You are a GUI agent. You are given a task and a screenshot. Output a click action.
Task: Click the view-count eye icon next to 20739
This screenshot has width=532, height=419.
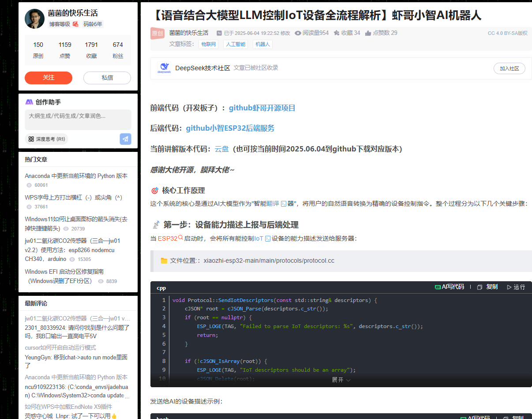(66, 229)
